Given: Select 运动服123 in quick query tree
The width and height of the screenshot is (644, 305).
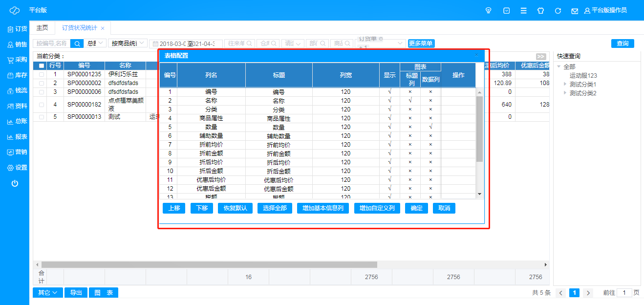Looking at the screenshot, I should tap(583, 75).
